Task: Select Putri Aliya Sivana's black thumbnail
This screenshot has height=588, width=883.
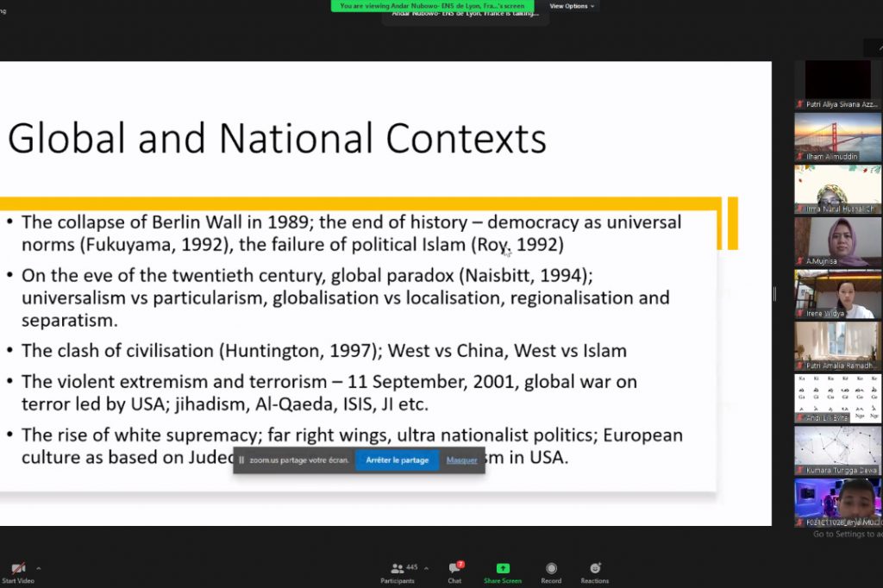Action: [x=837, y=84]
